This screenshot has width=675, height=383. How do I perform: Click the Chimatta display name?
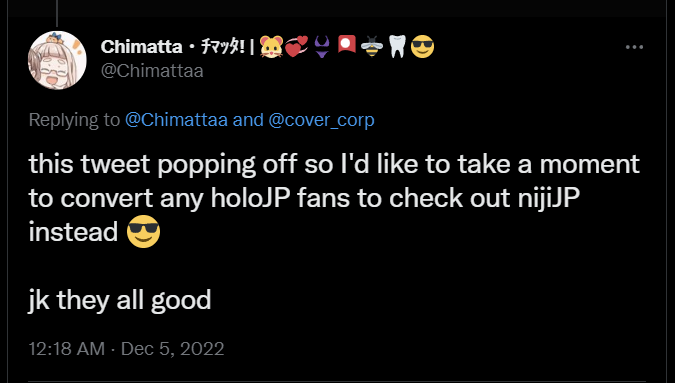[x=141, y=47]
